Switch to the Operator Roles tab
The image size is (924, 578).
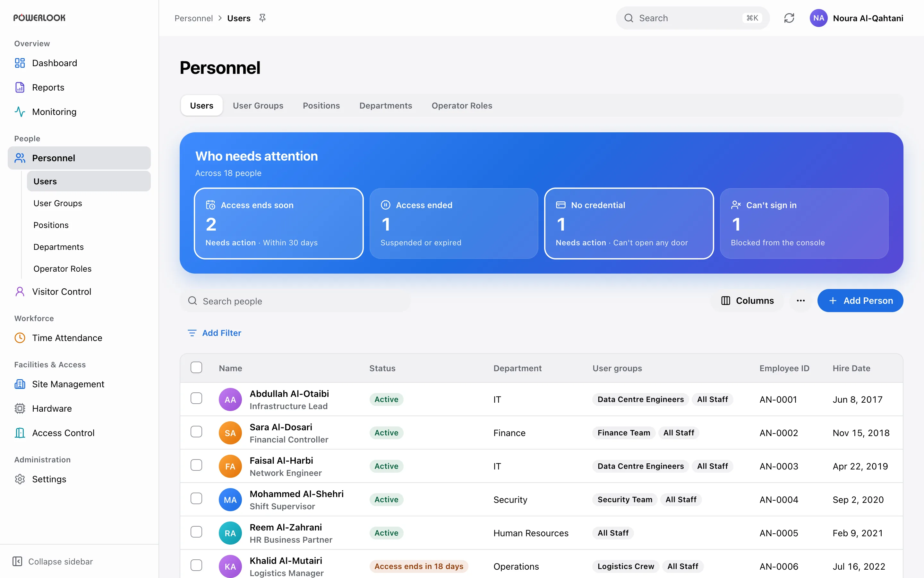(462, 106)
